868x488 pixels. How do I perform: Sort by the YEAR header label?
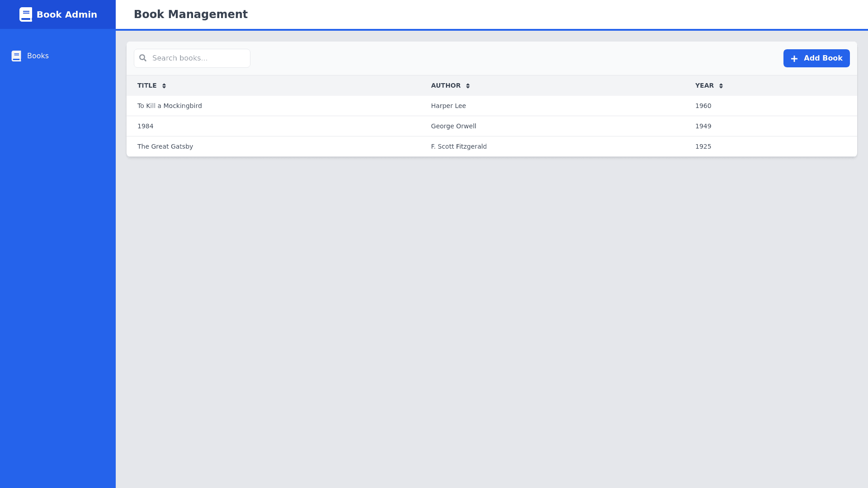click(x=704, y=85)
